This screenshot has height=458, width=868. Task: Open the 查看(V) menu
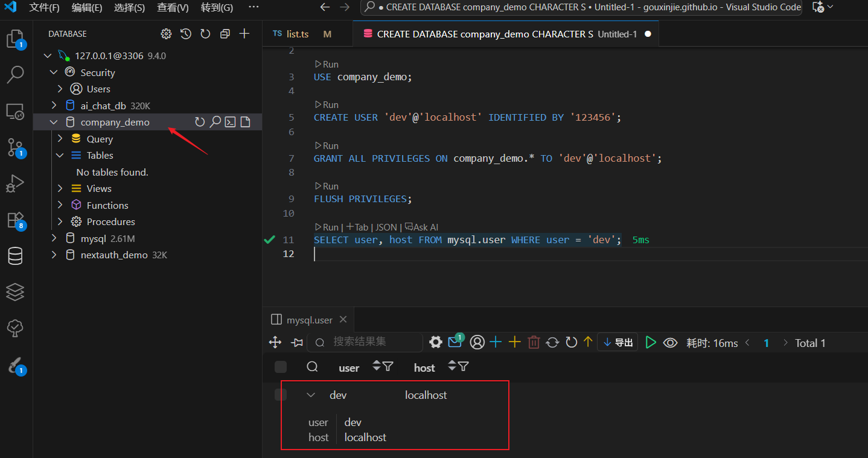coord(173,8)
